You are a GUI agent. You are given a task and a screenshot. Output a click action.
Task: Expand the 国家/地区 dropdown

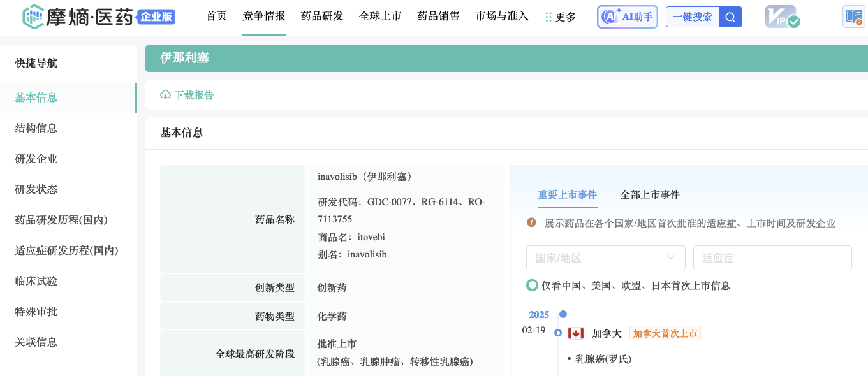pyautogui.click(x=605, y=257)
